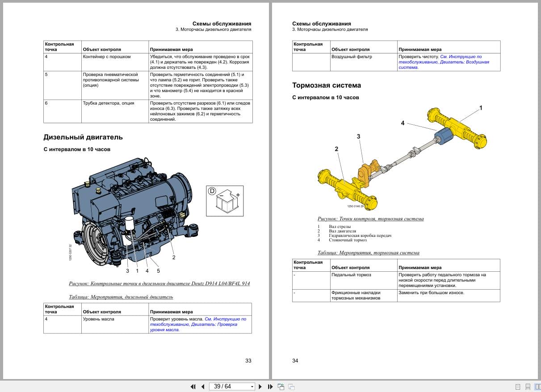Image resolution: width=541 pixels, height=392 pixels.
Task: Click the previous view navigation icon
Action: coord(281,387)
